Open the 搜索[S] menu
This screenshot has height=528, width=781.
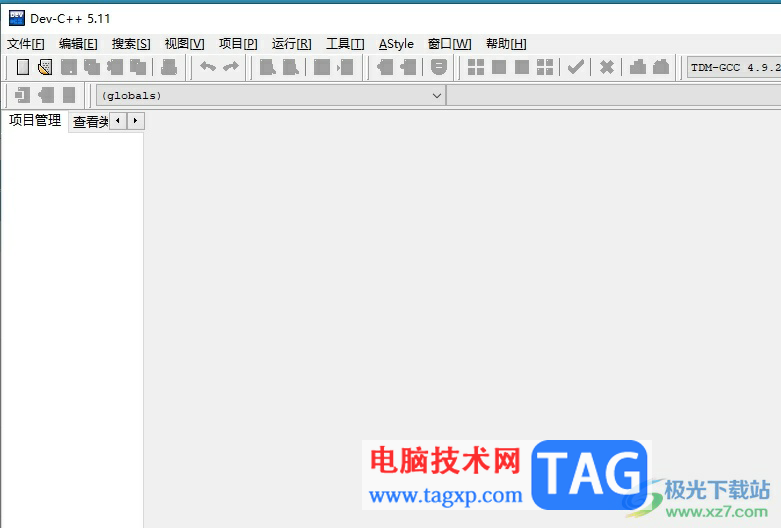131,44
